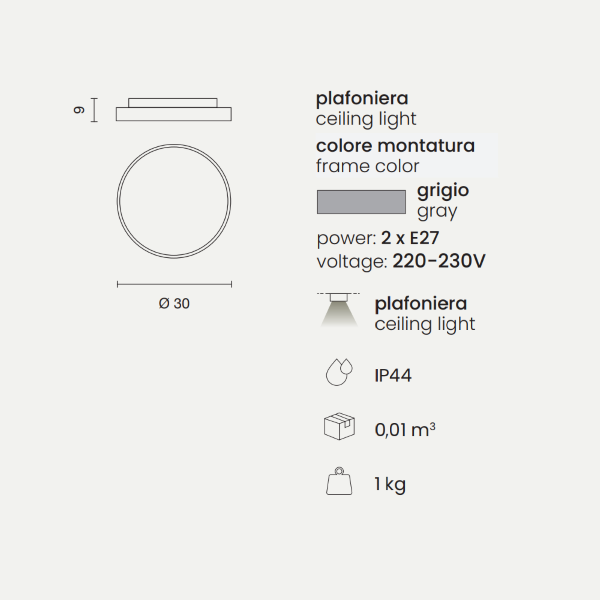Image resolution: width=600 pixels, height=600 pixels.
Task: Click the IP44 rating text
Action: pos(393,375)
